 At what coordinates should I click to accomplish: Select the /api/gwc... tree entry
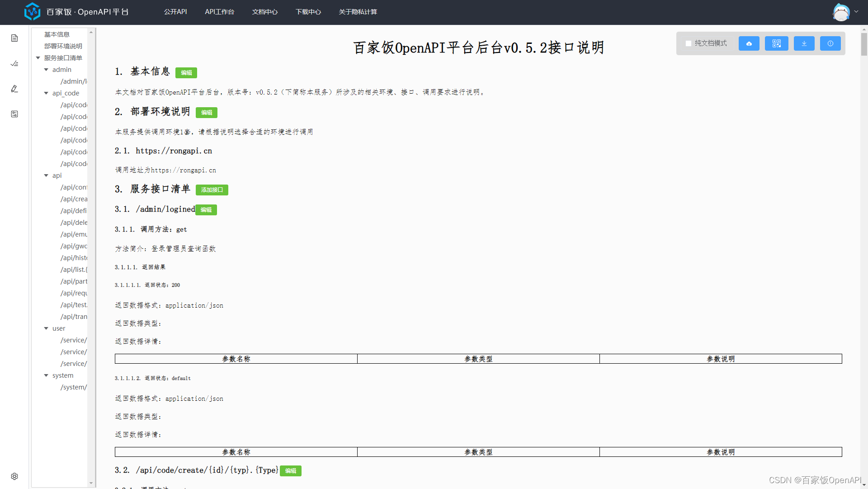(74, 246)
